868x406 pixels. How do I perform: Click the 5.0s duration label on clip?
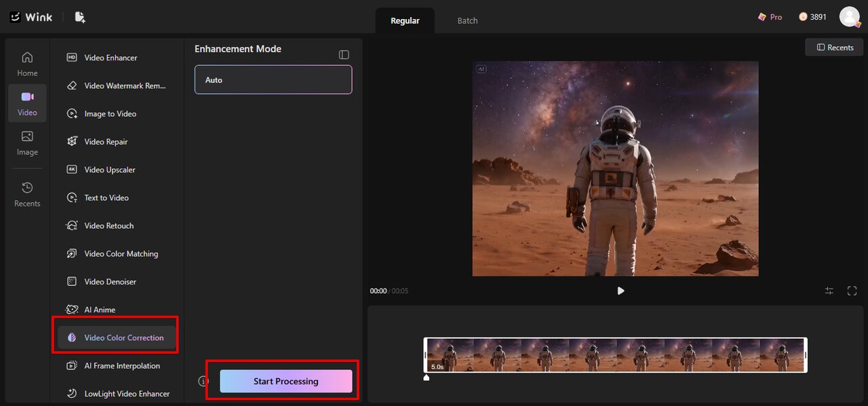pyautogui.click(x=437, y=367)
